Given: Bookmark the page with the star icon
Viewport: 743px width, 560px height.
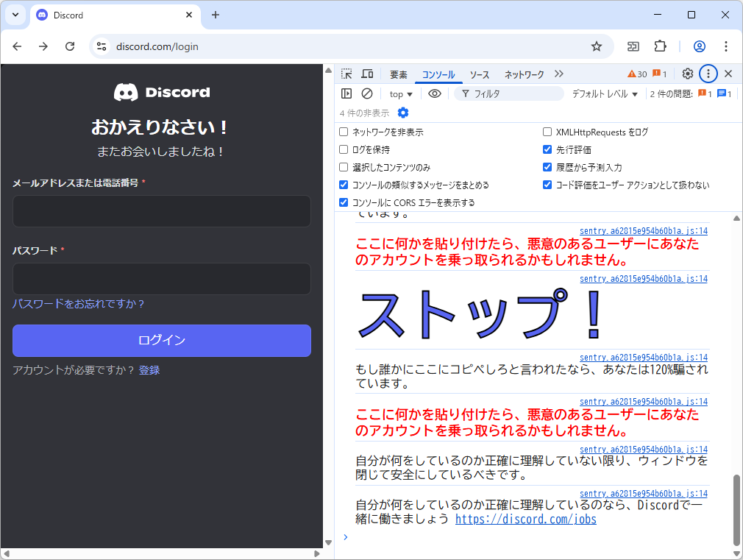Looking at the screenshot, I should (x=596, y=46).
